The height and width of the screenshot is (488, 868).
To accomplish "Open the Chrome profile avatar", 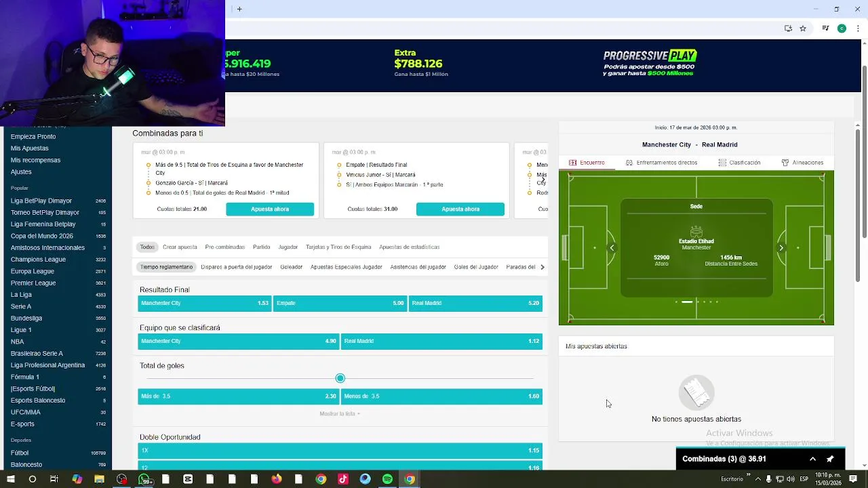I will pos(842,28).
